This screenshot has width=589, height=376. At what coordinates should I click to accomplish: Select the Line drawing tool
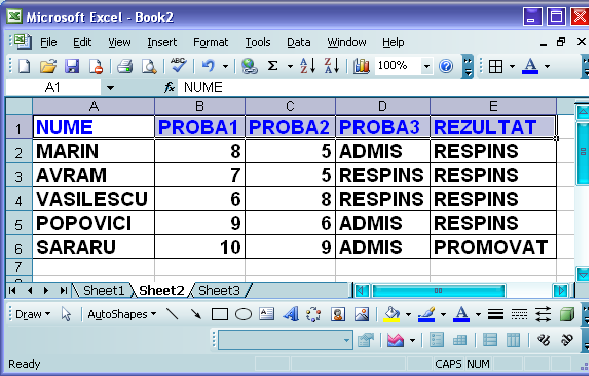click(172, 314)
